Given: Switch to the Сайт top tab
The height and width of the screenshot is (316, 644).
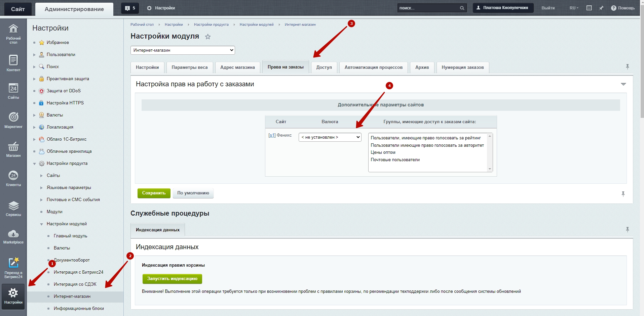Looking at the screenshot, I should point(18,9).
